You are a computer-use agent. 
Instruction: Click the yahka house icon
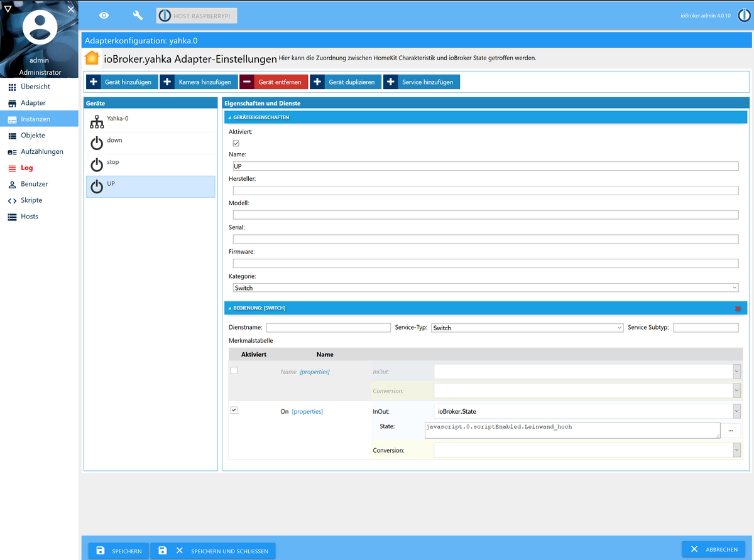tap(92, 58)
